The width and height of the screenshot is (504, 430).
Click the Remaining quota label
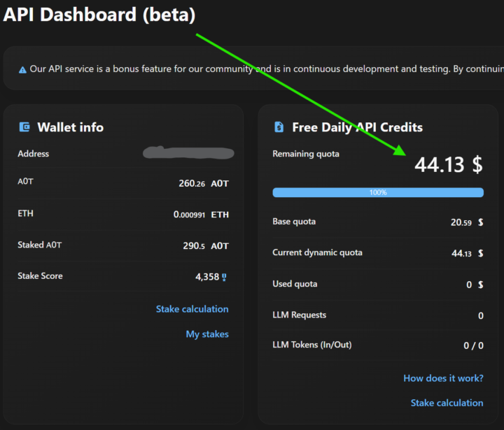pos(306,154)
